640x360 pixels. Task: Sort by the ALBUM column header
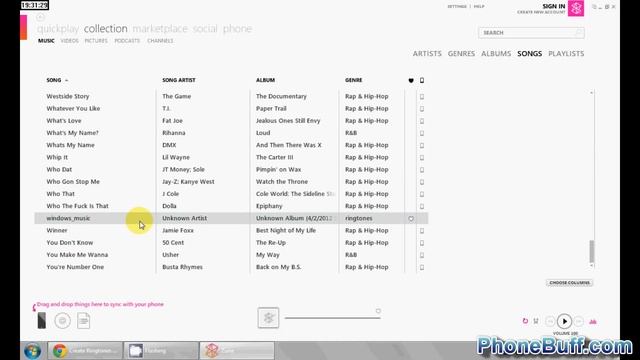pyautogui.click(x=265, y=80)
